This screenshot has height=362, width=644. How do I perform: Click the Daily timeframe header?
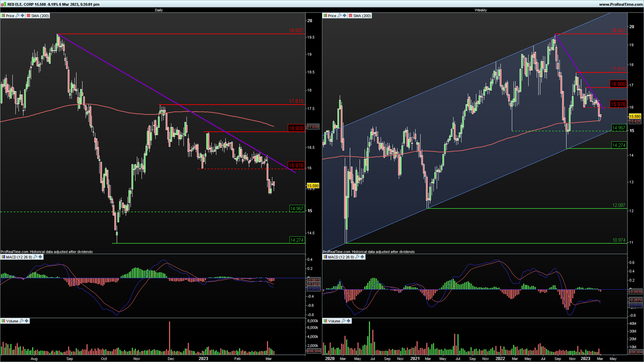pyautogui.click(x=159, y=10)
